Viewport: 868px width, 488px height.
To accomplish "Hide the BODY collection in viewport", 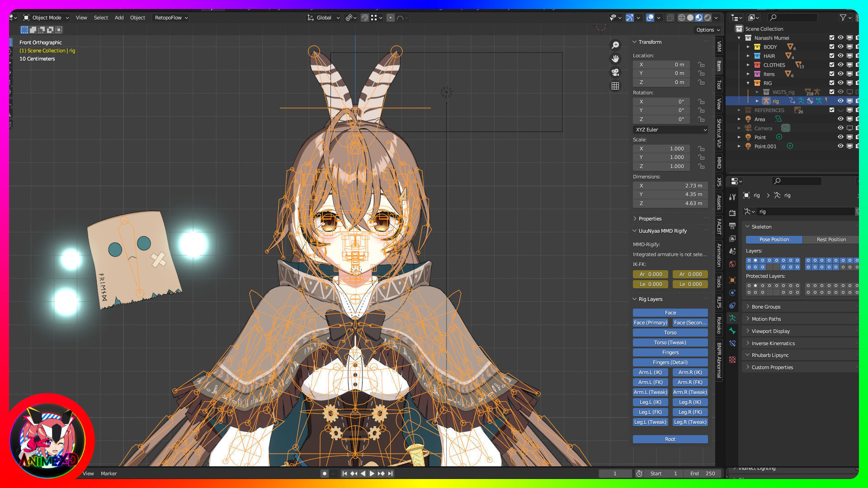I will [x=840, y=47].
